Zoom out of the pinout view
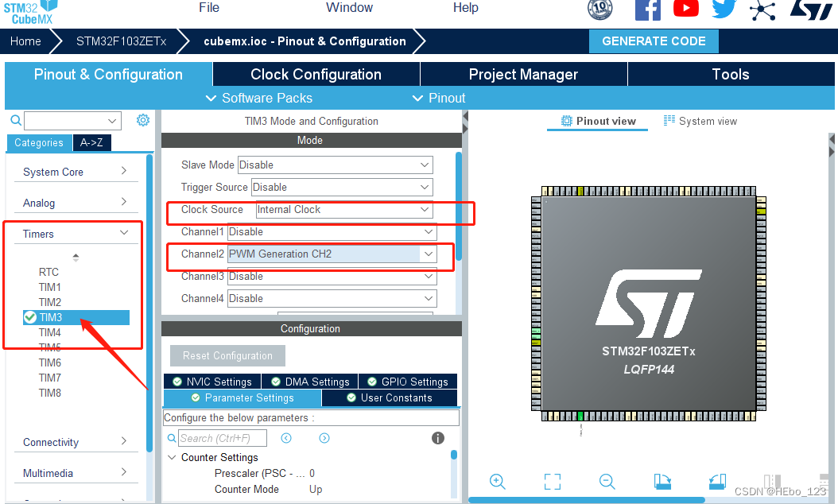838x504 pixels. click(x=607, y=482)
